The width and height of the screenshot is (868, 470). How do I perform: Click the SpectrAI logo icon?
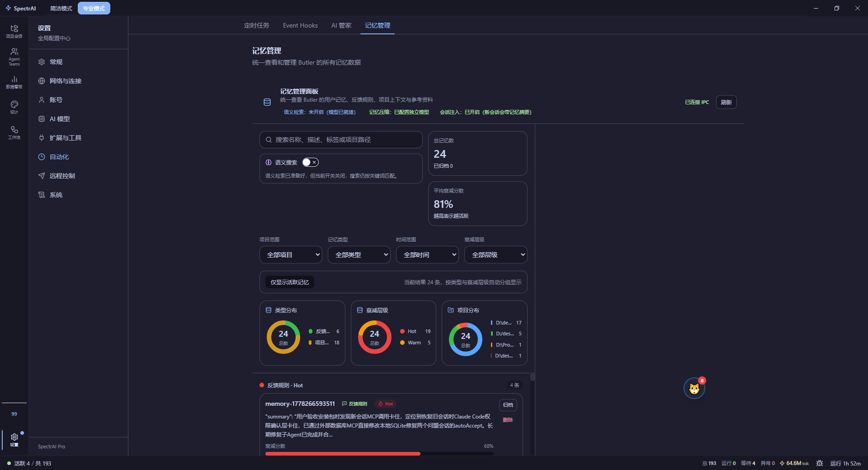[x=8, y=8]
